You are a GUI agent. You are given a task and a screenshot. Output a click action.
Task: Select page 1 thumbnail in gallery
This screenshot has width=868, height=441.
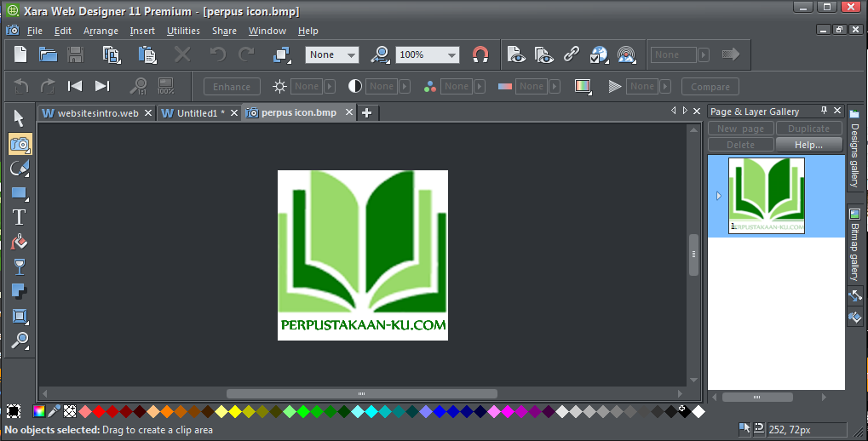coord(766,196)
